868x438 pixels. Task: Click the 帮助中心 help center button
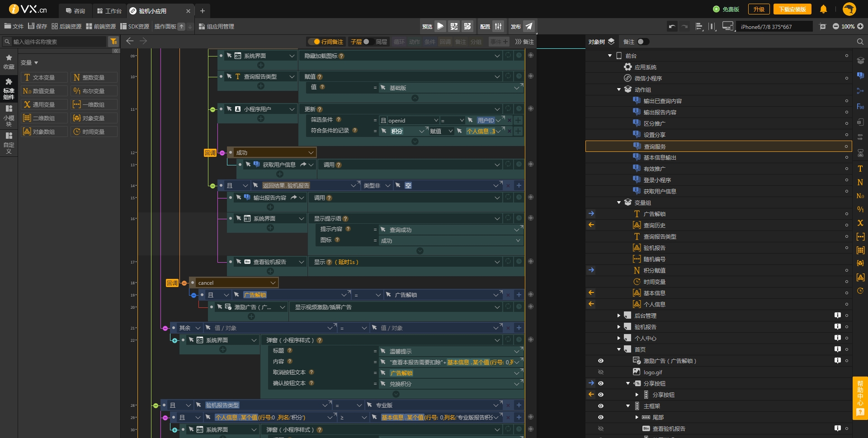tap(860, 398)
